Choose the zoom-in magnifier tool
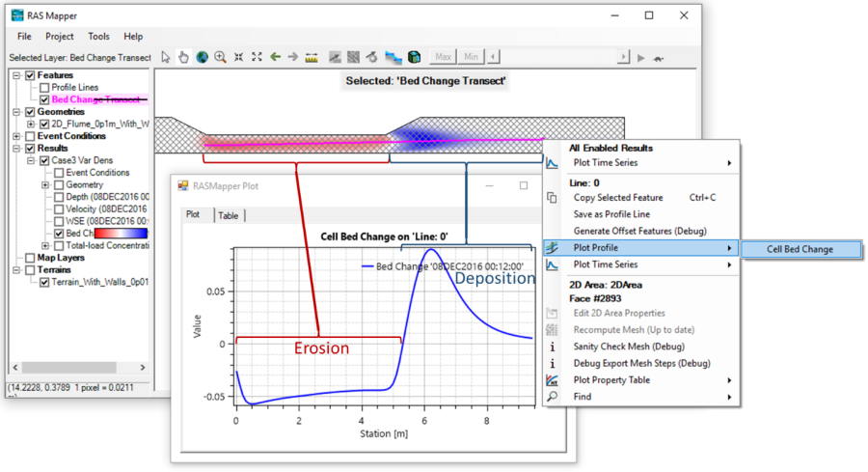This screenshot has height=472, width=868. pos(220,57)
